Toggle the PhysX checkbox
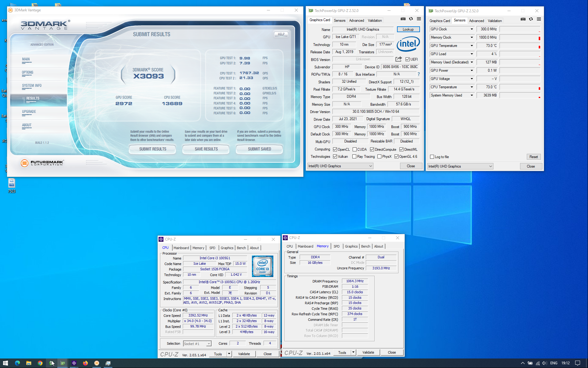This screenshot has height=368, width=588. point(379,157)
